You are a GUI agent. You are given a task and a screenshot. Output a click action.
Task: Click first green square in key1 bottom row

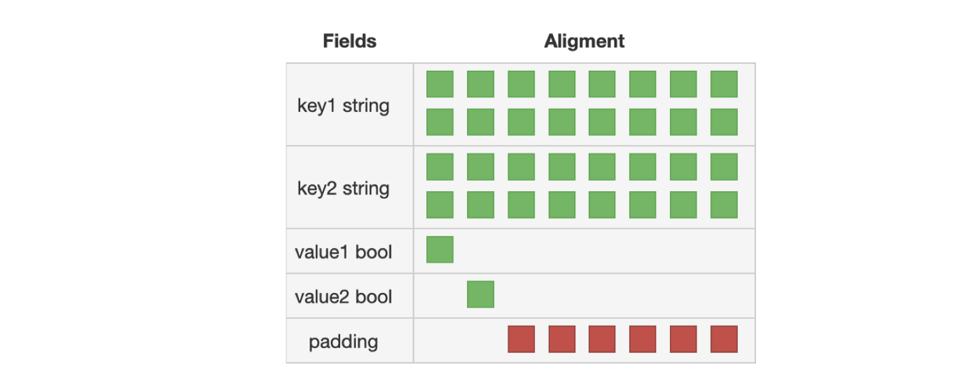440,122
